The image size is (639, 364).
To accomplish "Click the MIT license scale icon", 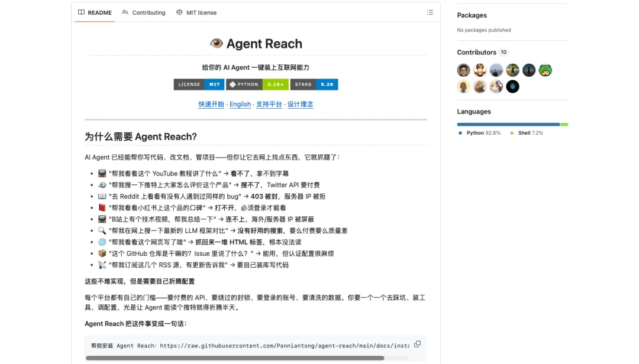I will (179, 12).
